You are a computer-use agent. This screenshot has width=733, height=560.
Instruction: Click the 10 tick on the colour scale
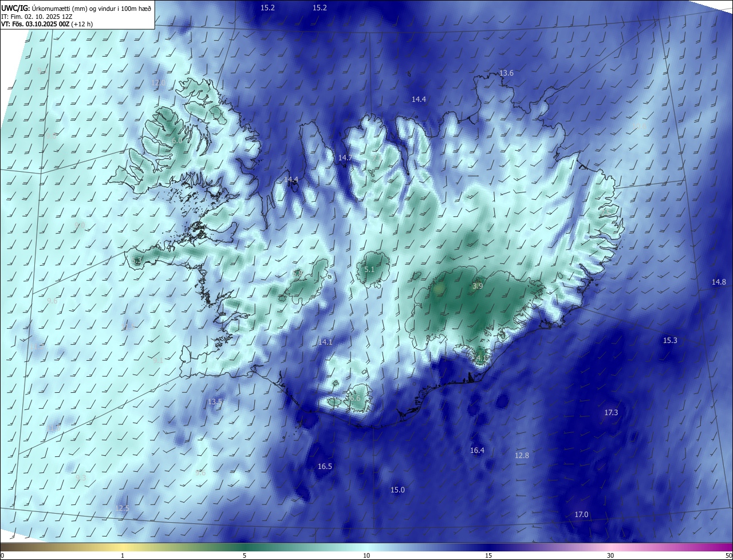click(366, 555)
